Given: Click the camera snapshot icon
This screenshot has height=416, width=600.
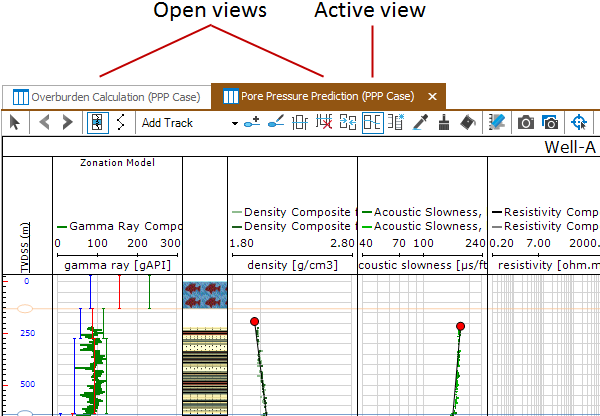Looking at the screenshot, I should click(x=525, y=123).
